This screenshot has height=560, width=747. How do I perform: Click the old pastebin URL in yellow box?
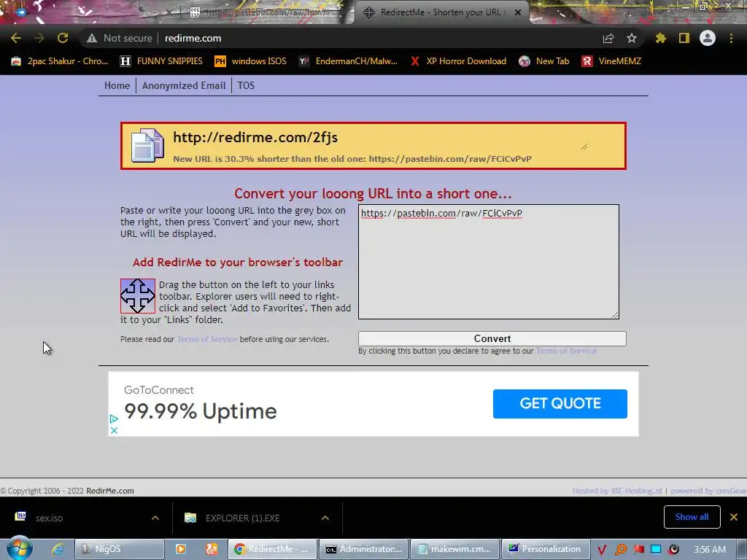[x=450, y=159]
